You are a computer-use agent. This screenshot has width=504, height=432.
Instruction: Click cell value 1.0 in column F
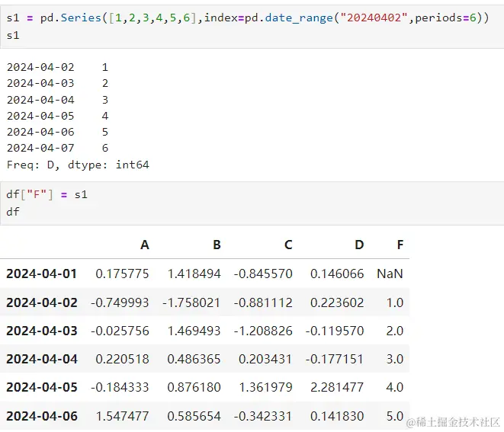(x=395, y=302)
